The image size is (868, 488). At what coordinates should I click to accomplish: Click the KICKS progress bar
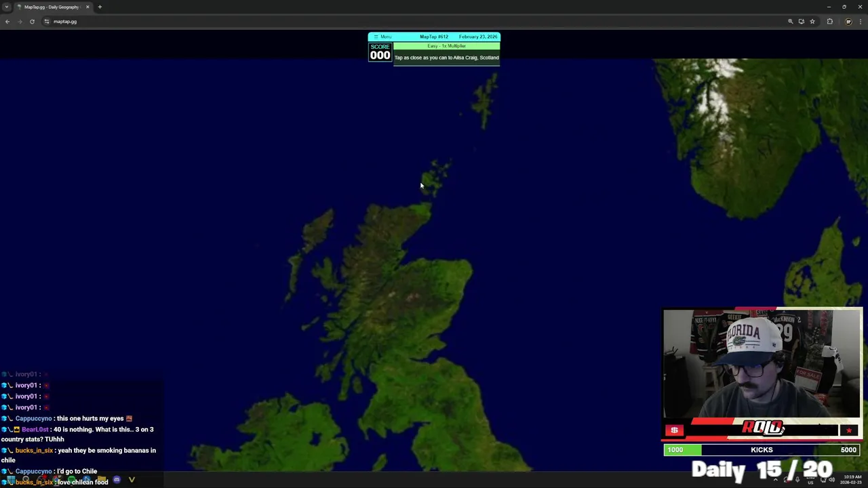(x=762, y=450)
